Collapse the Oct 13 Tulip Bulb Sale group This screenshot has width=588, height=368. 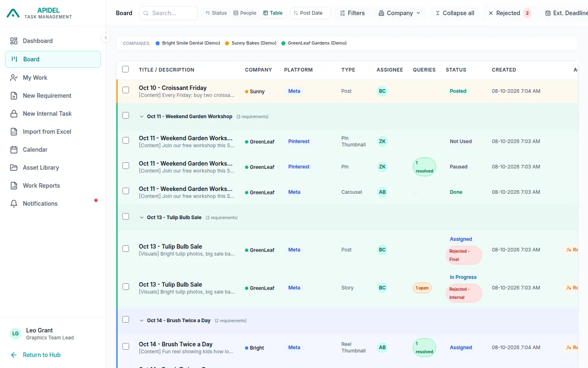142,218
